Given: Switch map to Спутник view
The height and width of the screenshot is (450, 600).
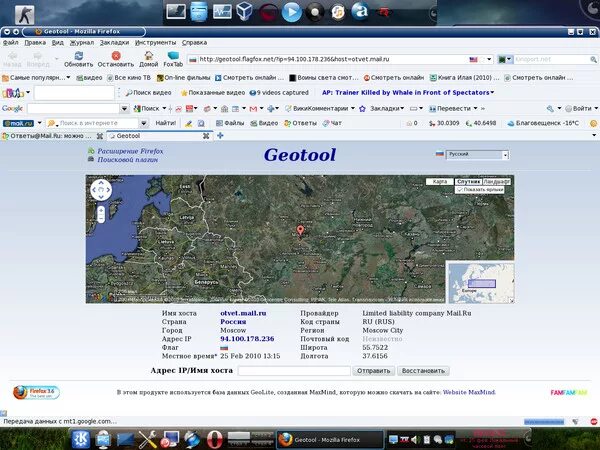Looking at the screenshot, I should pos(468,182).
